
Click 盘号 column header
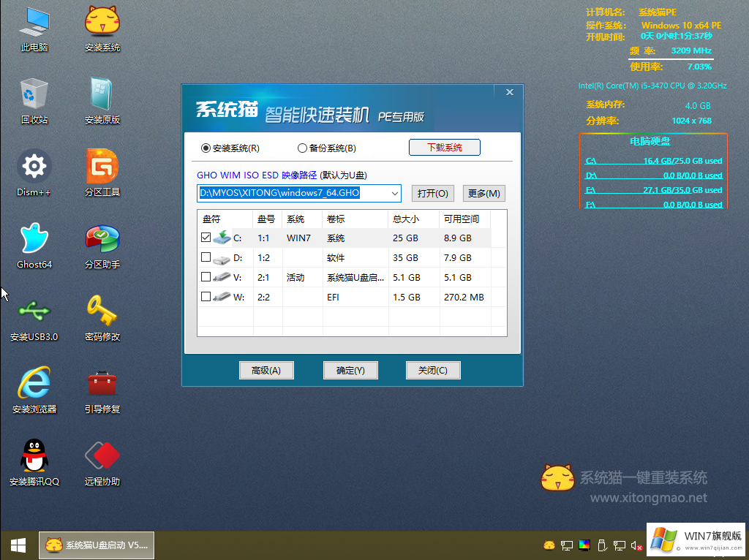pyautogui.click(x=268, y=219)
